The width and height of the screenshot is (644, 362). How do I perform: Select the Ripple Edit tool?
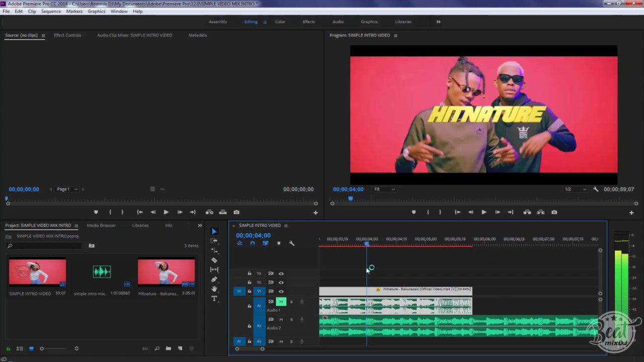coord(214,250)
